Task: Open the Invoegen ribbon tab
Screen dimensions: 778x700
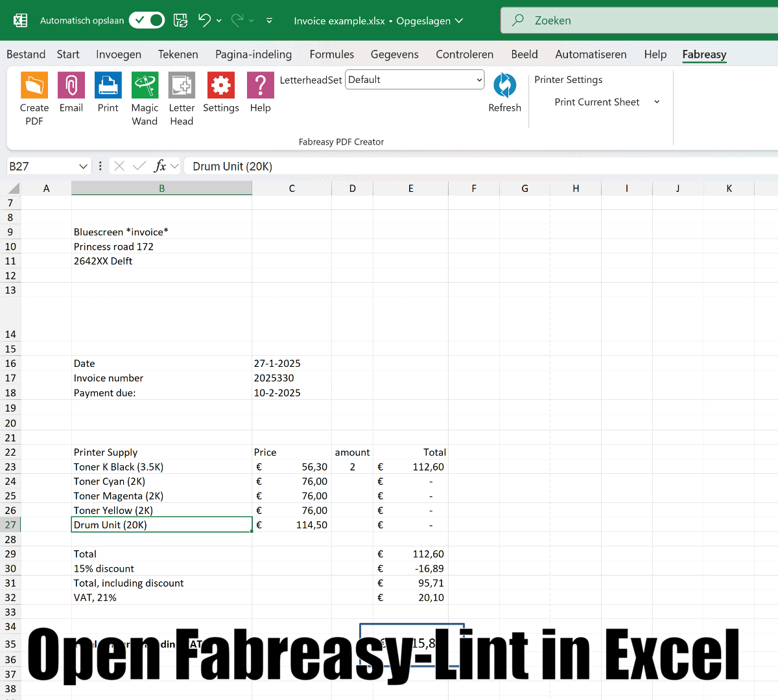Action: pos(119,54)
